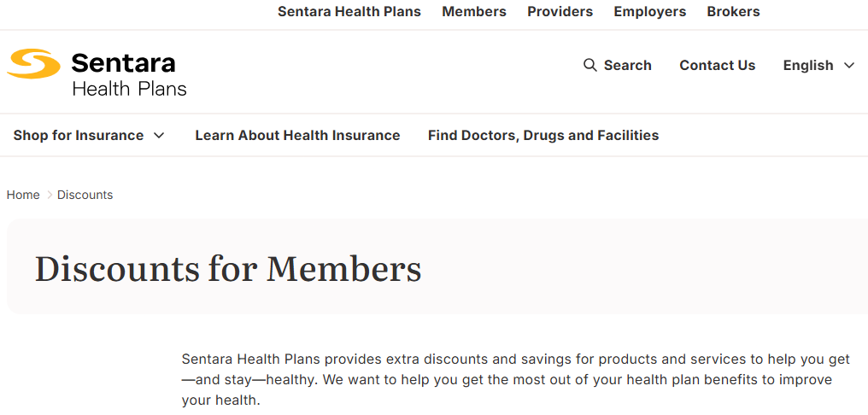This screenshot has width=868, height=415.
Task: Open the Employers navigation item
Action: 650,12
